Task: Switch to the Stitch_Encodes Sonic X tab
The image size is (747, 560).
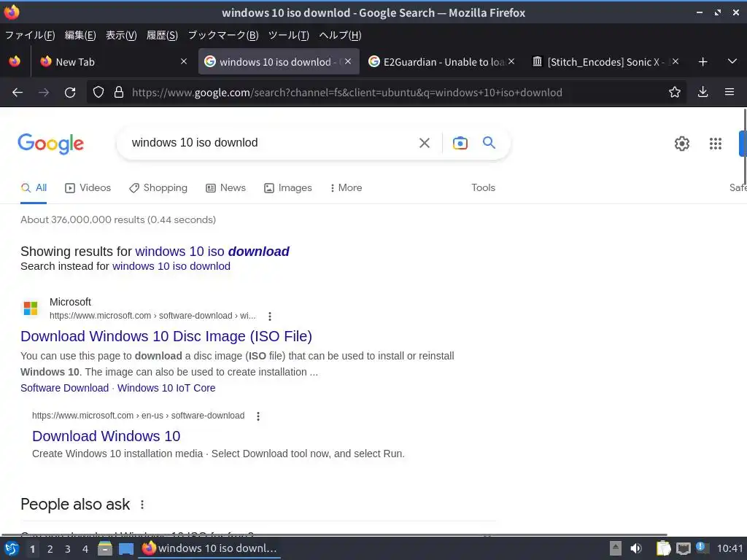Action: tap(606, 62)
